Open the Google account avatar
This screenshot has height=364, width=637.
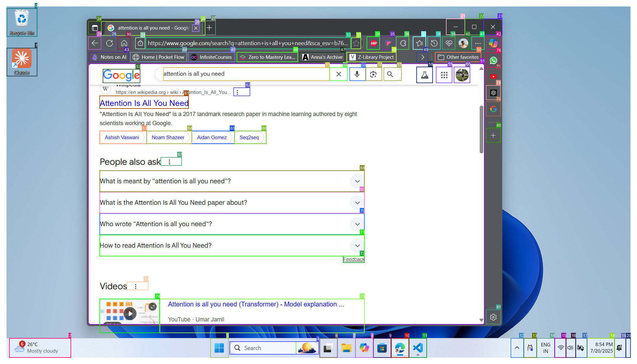click(462, 75)
